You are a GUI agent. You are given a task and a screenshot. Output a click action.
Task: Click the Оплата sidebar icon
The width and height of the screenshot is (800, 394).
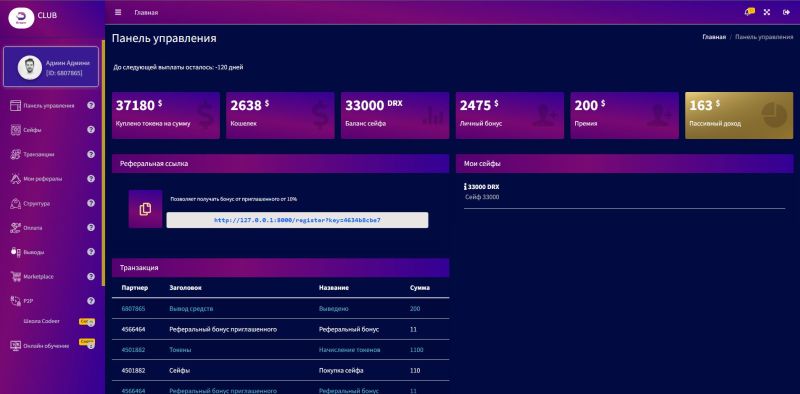[x=15, y=228]
